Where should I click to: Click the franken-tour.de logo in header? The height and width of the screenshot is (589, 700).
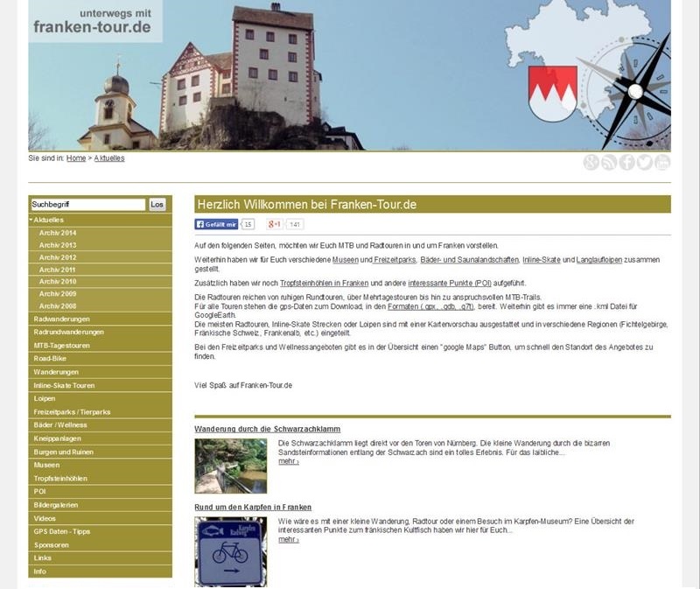point(95,21)
